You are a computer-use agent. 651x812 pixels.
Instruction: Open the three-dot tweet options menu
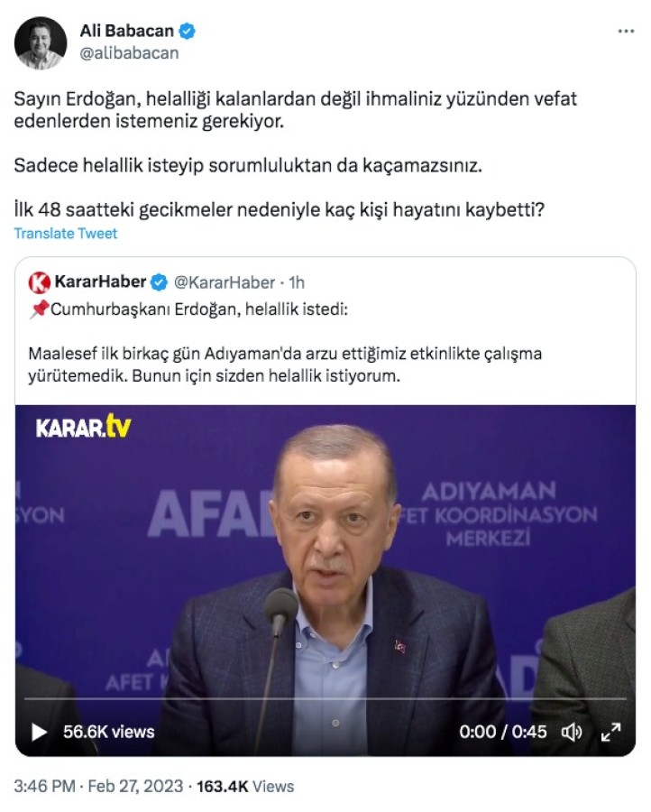tap(626, 32)
